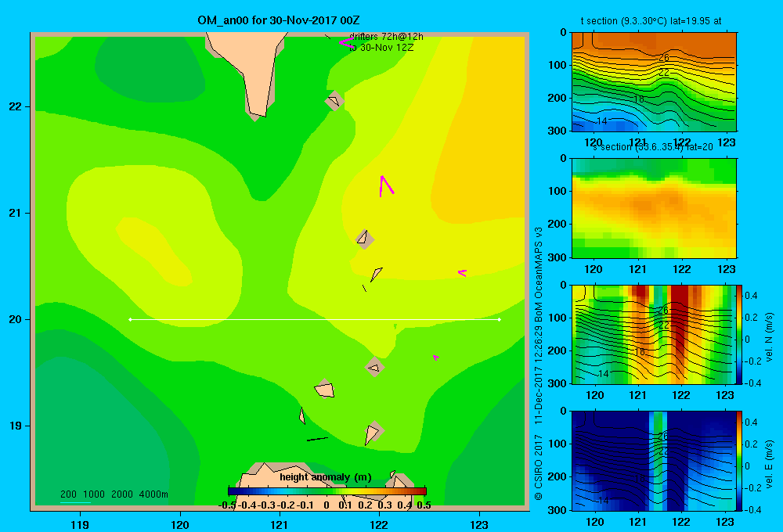Viewport: 783px width, 532px height.
Task: Click the 'height anomaly (m)' legend title
Action: [326, 477]
